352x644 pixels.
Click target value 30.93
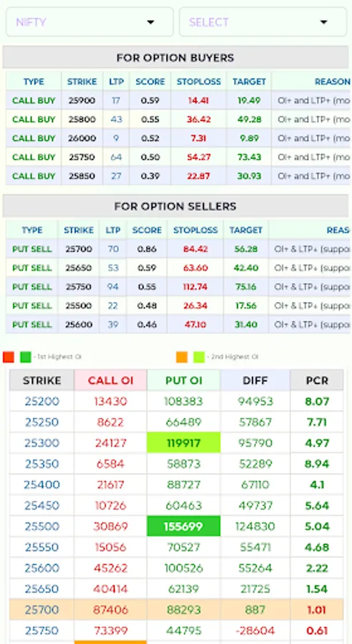249,176
